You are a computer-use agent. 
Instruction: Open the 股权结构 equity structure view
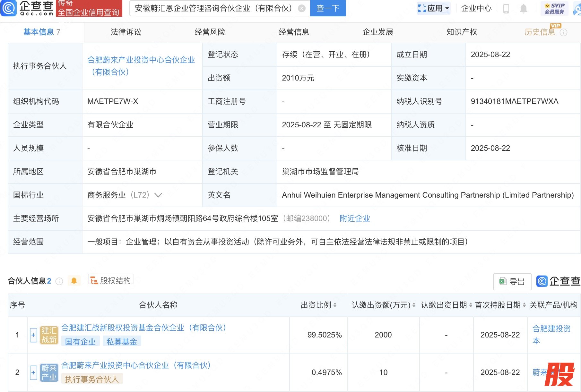[111, 281]
